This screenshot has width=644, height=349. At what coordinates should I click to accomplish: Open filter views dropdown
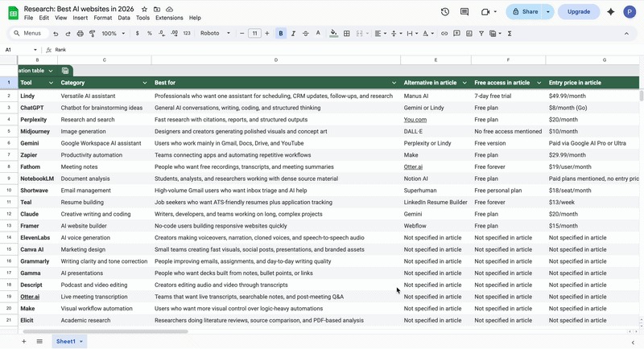click(x=495, y=34)
